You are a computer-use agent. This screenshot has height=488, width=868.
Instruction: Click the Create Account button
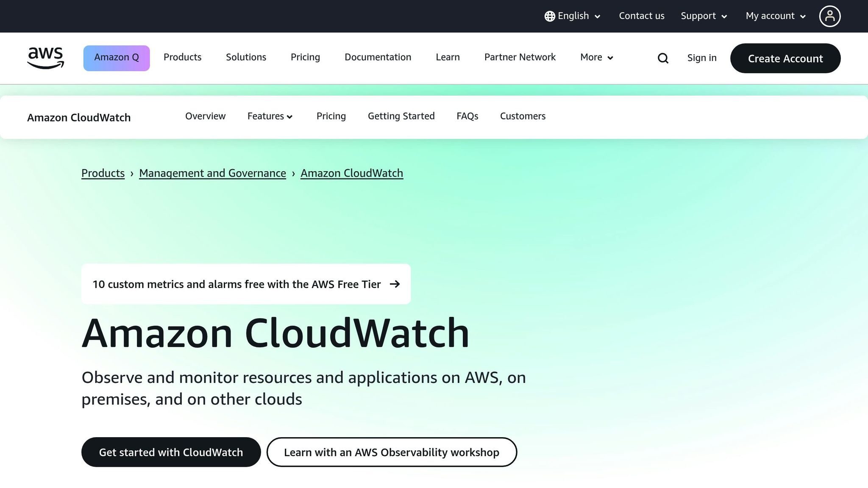pyautogui.click(x=785, y=58)
